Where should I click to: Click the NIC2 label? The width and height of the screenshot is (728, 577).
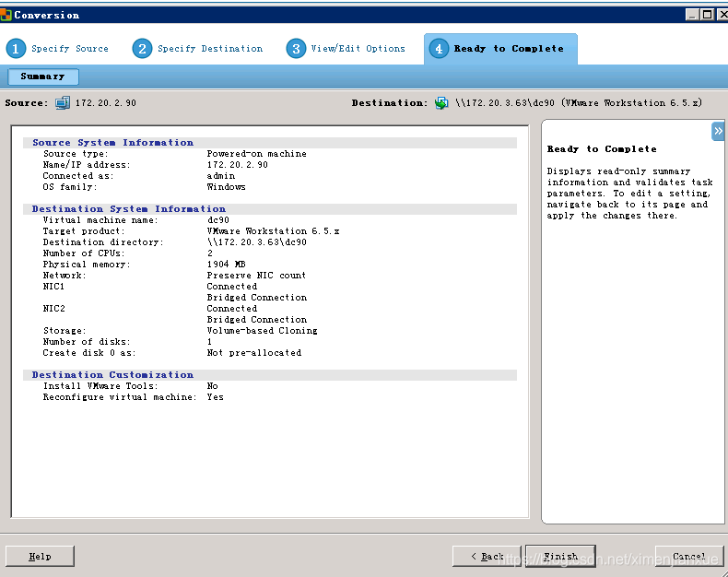(x=53, y=309)
